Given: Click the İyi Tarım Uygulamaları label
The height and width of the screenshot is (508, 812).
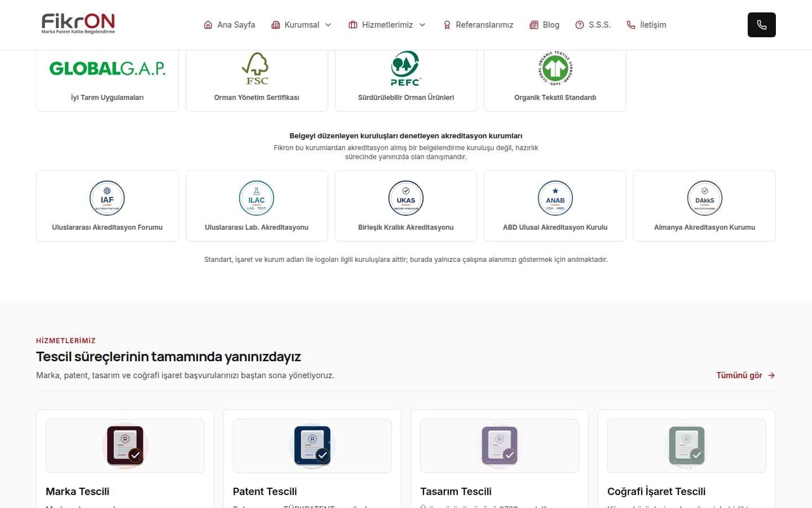Looking at the screenshot, I should [107, 98].
